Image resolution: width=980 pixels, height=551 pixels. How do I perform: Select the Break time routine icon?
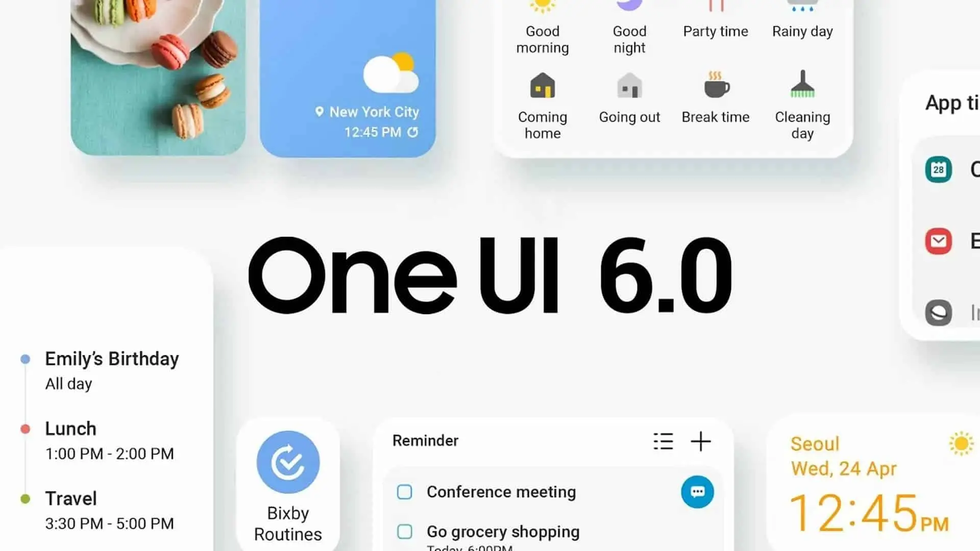point(716,87)
